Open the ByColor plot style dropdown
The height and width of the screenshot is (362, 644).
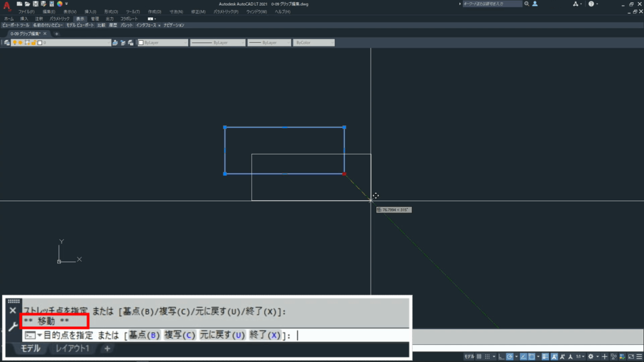pyautogui.click(x=313, y=43)
